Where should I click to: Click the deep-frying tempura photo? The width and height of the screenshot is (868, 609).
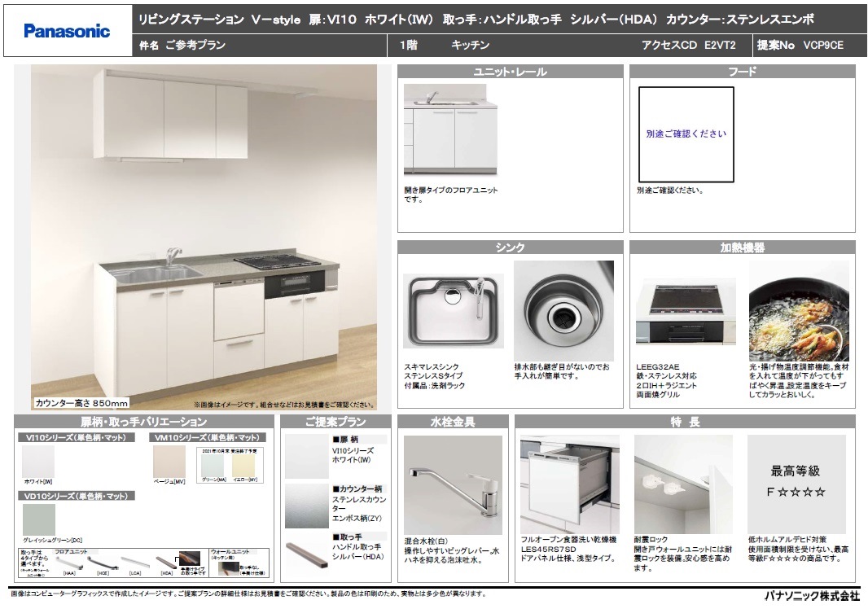click(x=799, y=310)
